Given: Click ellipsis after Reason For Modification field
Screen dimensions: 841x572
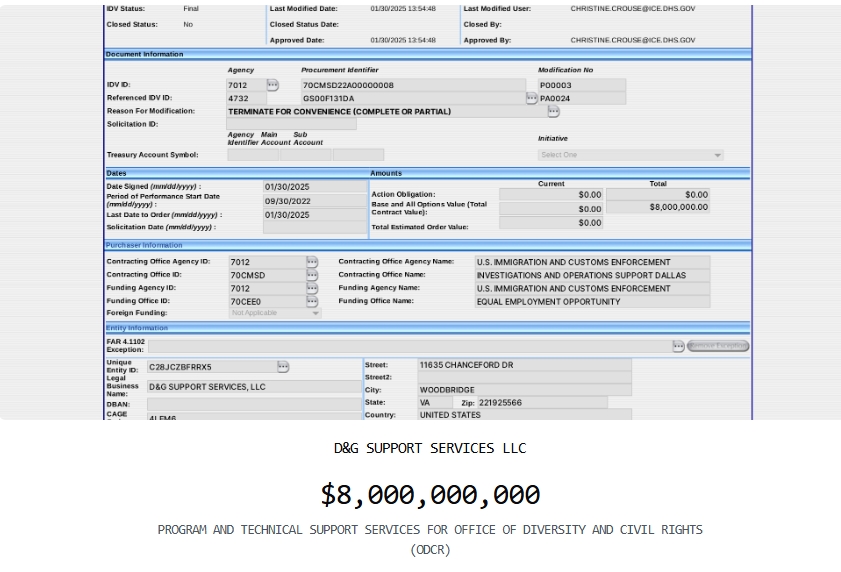Looking at the screenshot, I should pos(553,111).
